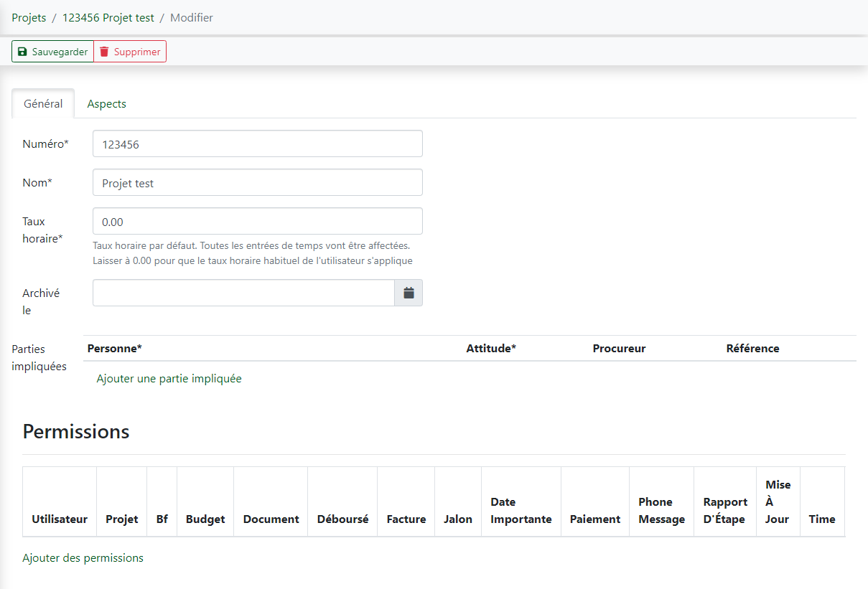Navigate to 123456 Projet test via breadcrumb
Viewport: 868px width, 589px height.
pyautogui.click(x=108, y=17)
